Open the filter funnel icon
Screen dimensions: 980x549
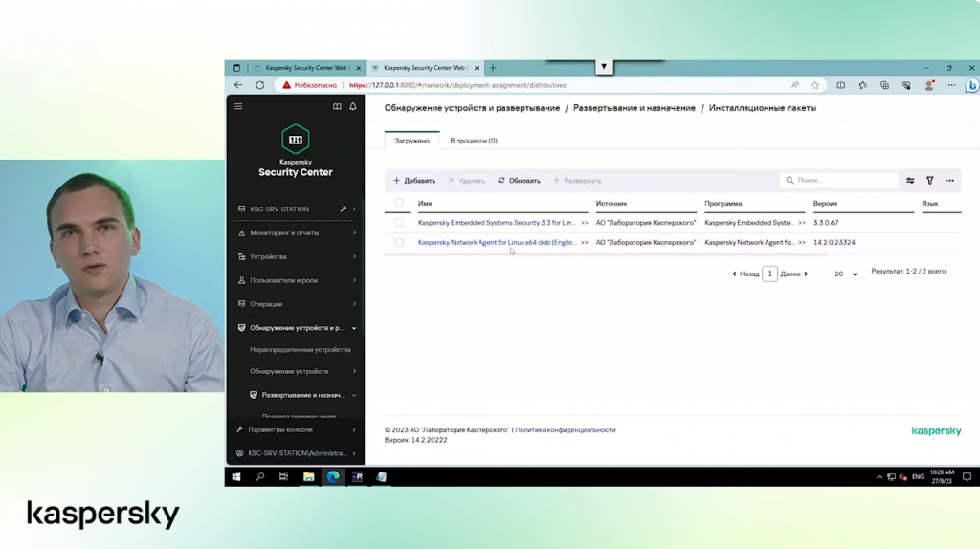coord(930,181)
